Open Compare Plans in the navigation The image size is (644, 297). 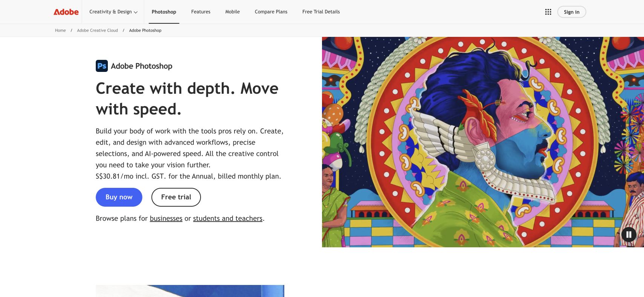271,12
